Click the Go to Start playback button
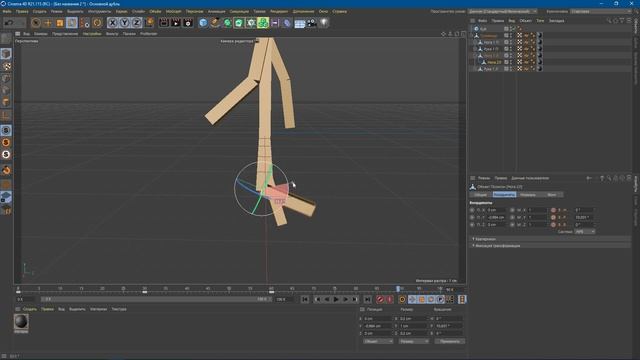Screen dimensions: 640x360 coord(305,300)
